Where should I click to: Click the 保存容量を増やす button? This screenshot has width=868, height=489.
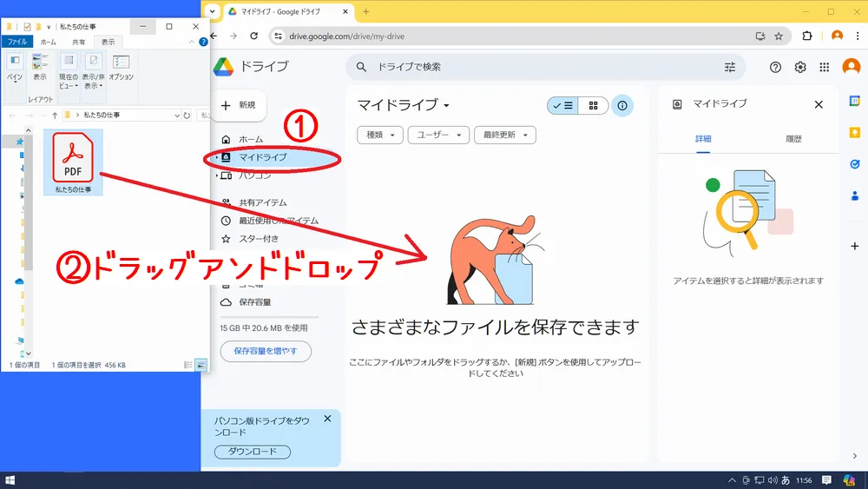pos(266,351)
